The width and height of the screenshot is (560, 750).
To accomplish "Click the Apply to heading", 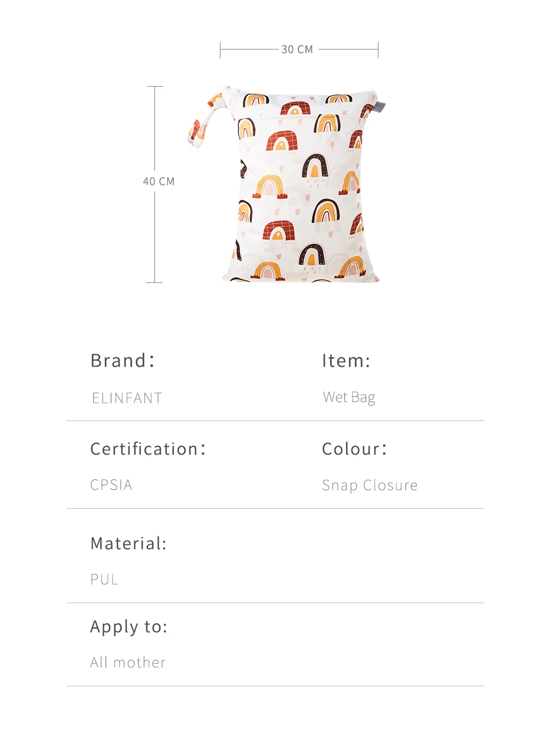I will point(129,626).
